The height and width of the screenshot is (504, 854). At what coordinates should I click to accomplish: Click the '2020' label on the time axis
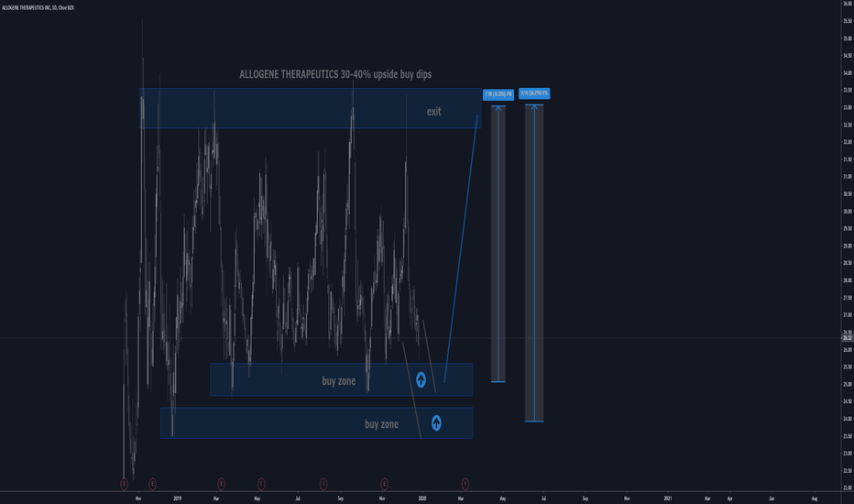422,498
